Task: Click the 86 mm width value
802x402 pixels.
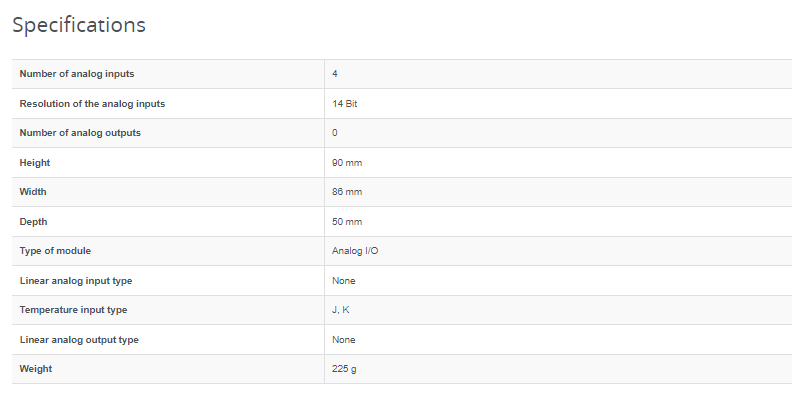Action: click(347, 192)
